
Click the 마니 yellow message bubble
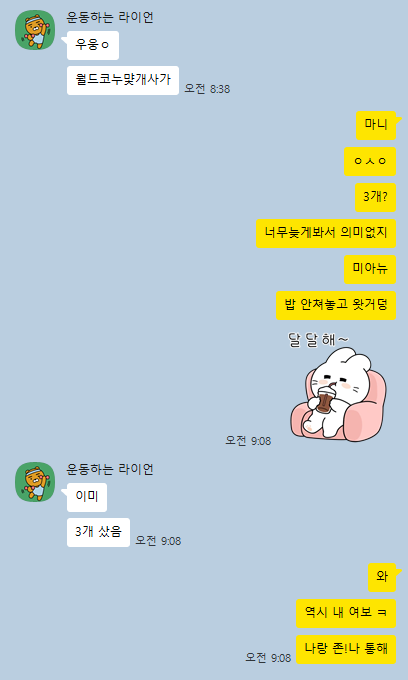click(376, 125)
